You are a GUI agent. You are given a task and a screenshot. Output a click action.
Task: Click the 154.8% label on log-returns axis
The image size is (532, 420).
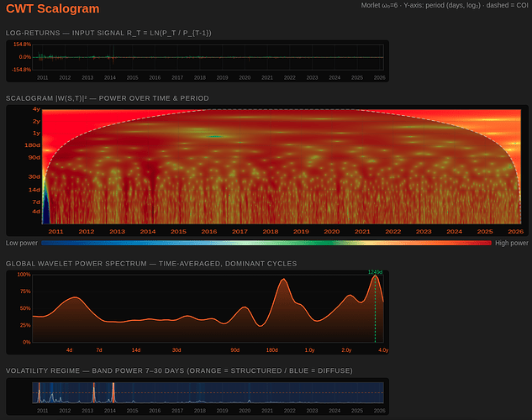pos(23,45)
